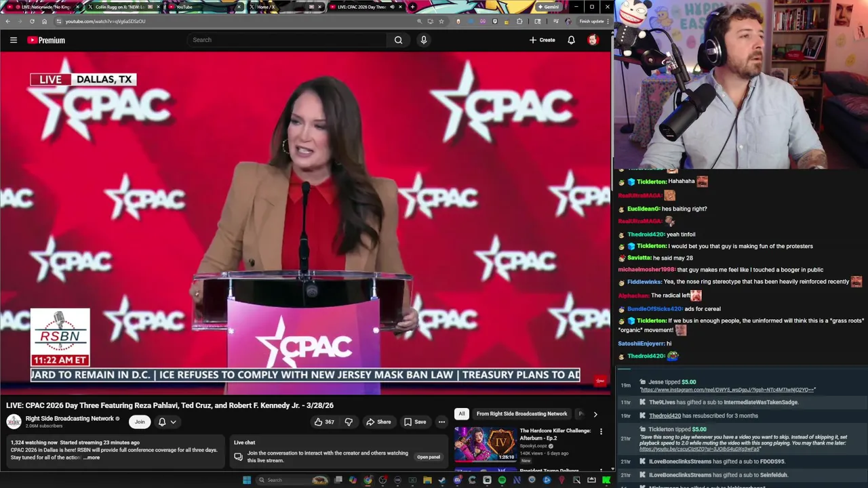The height and width of the screenshot is (488, 868).
Task: Open Chrome from the taskbar
Action: (368, 480)
